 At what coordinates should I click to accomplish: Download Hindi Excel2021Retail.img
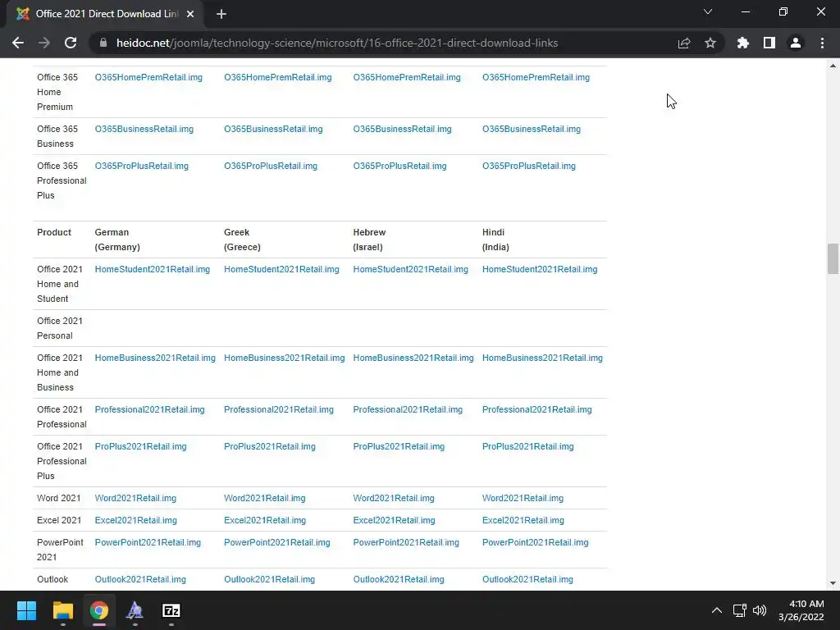(523, 521)
